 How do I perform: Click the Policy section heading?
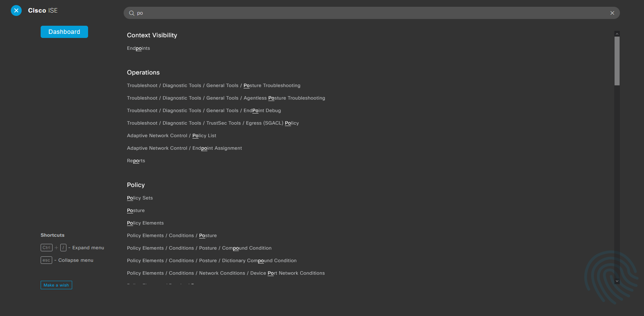click(x=136, y=185)
